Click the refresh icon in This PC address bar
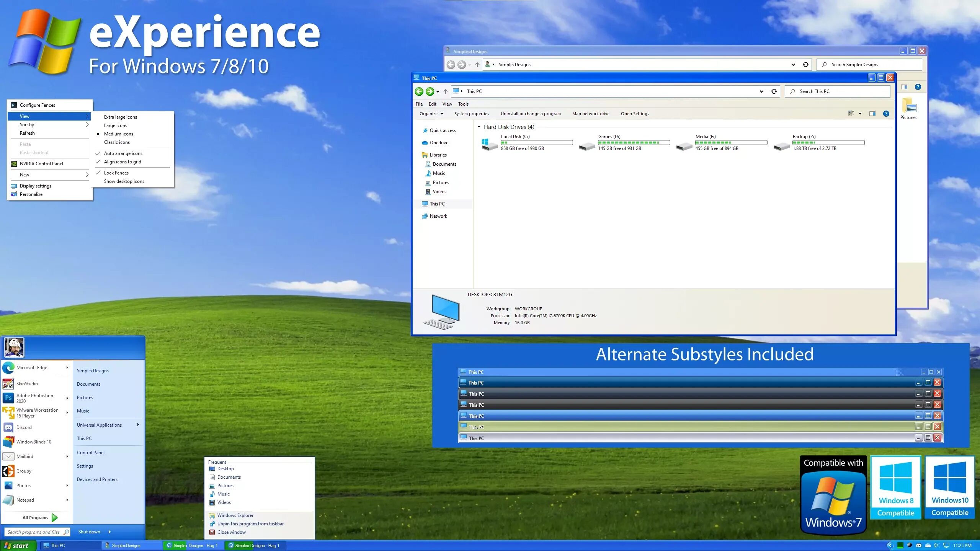The image size is (980, 551). (x=774, y=91)
